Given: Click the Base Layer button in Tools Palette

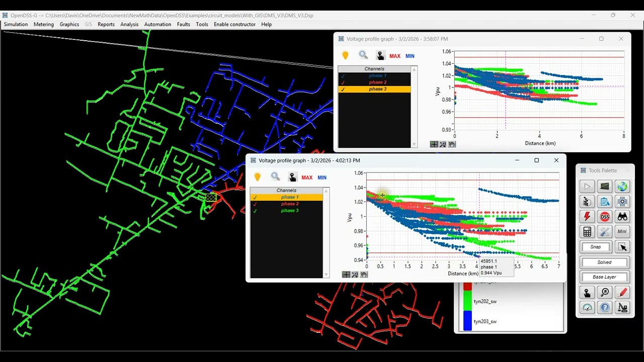Looking at the screenshot, I should point(604,277).
